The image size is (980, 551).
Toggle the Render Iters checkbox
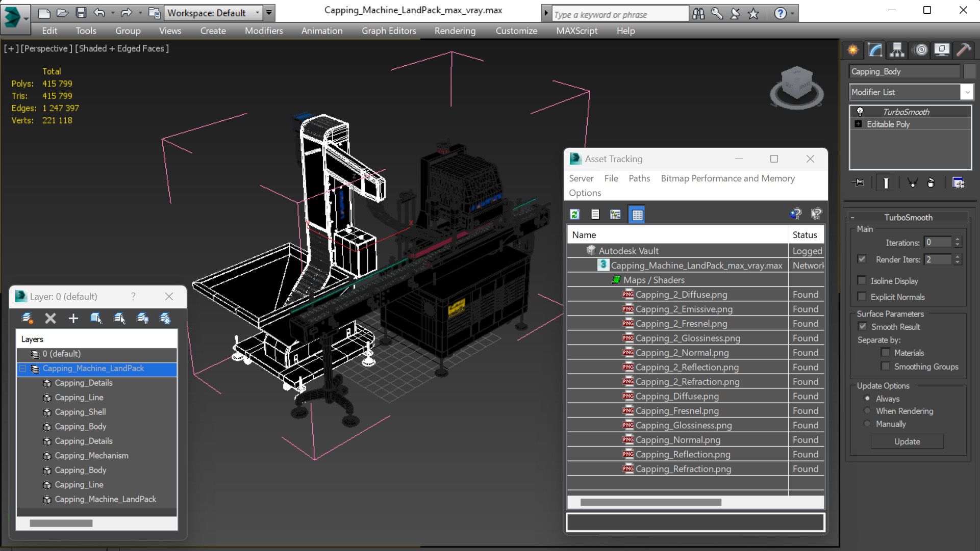click(862, 259)
